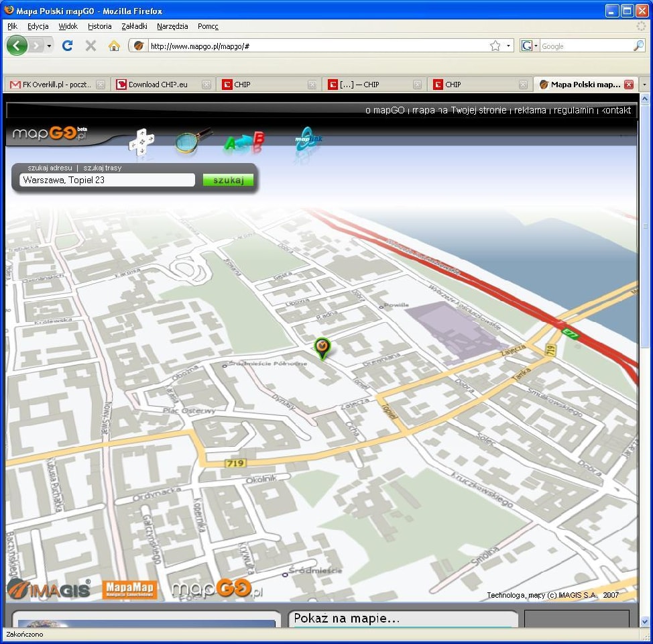Click the green location marker on map
653x644 pixels.
(322, 347)
